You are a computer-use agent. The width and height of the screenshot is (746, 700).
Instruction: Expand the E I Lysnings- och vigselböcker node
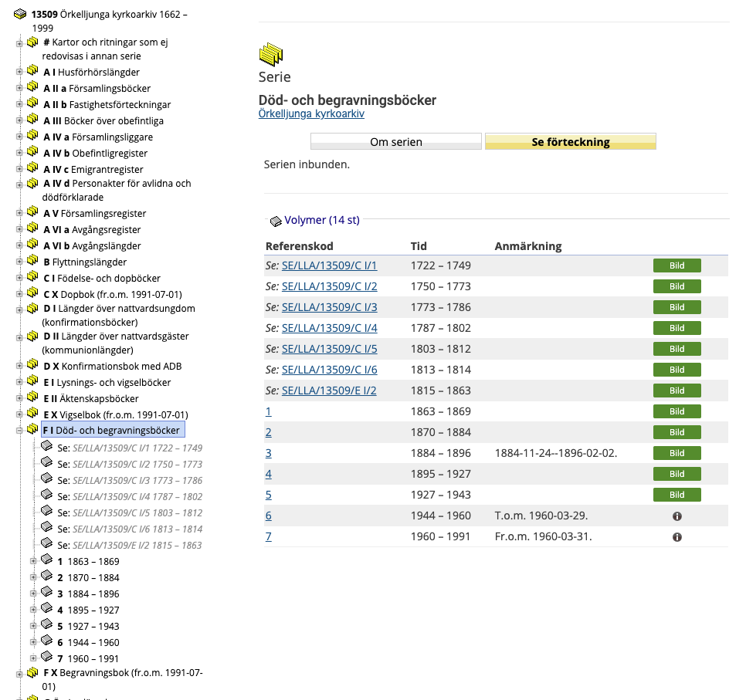tap(19, 383)
